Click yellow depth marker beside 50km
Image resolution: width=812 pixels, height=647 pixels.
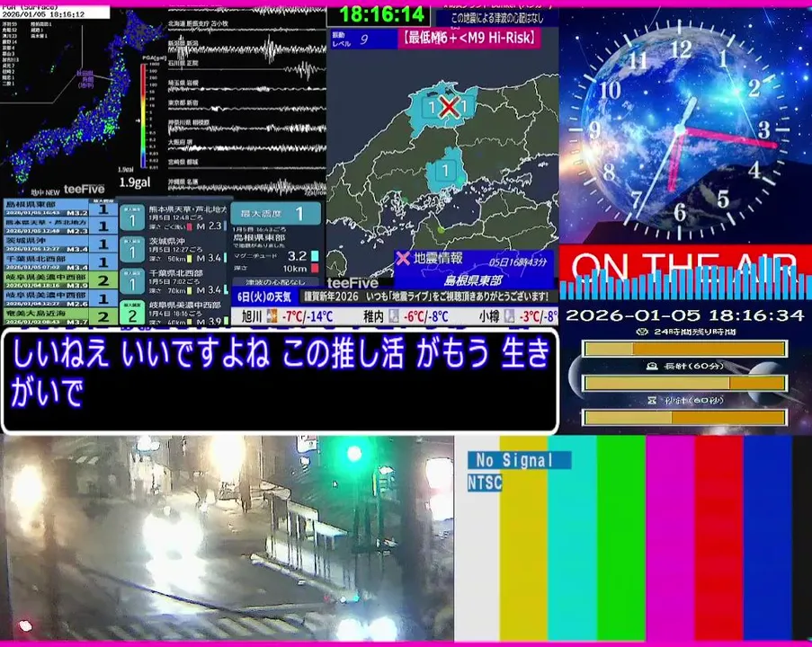[x=190, y=259]
